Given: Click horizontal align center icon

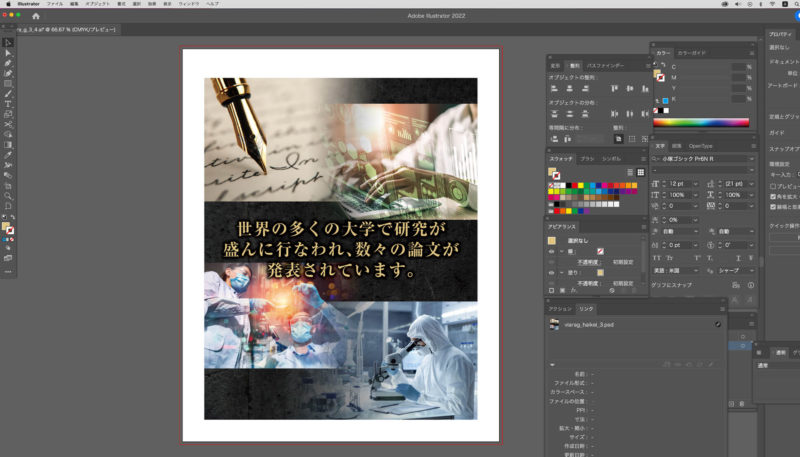Looking at the screenshot, I should coord(569,89).
